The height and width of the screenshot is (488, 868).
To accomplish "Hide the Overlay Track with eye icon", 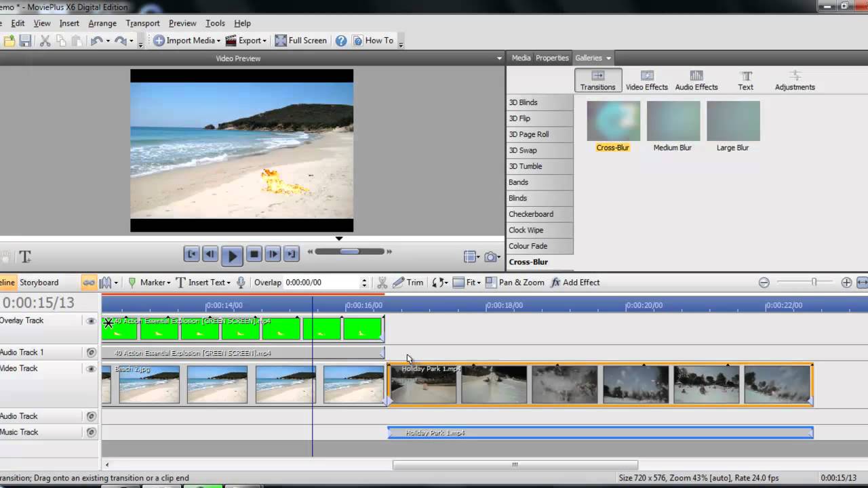I will 92,321.
